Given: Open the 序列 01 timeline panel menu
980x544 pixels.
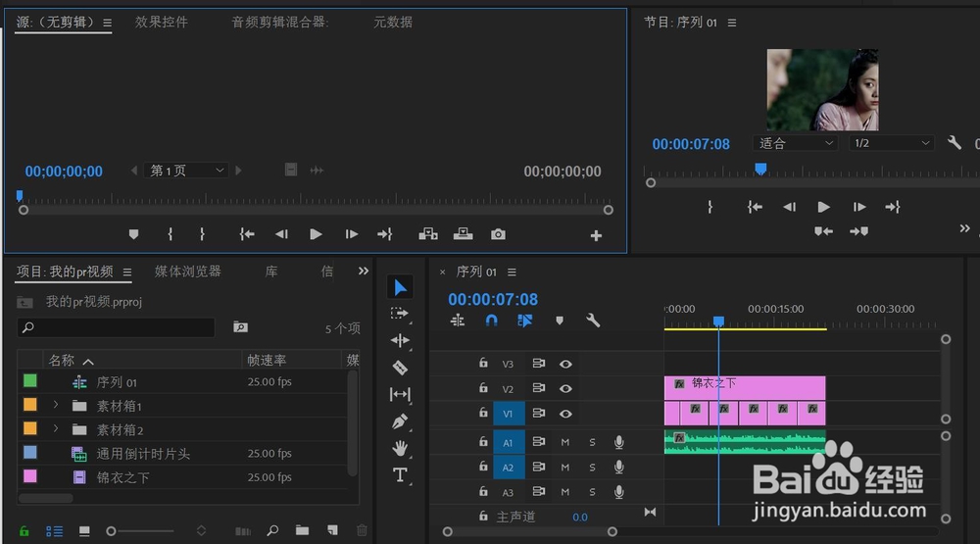Looking at the screenshot, I should (512, 272).
